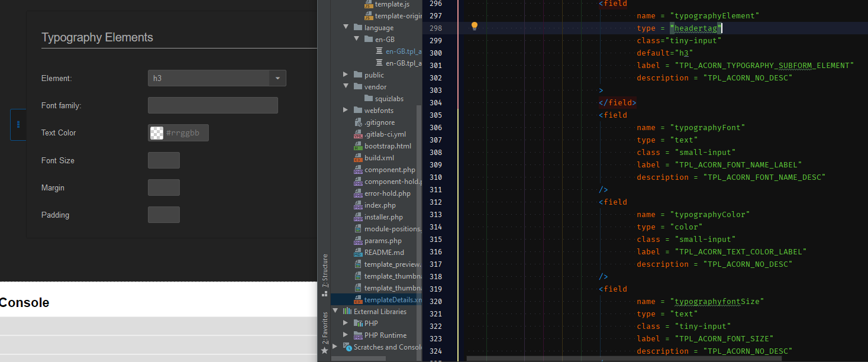Click the Scratches and Consoles icon

347,347
